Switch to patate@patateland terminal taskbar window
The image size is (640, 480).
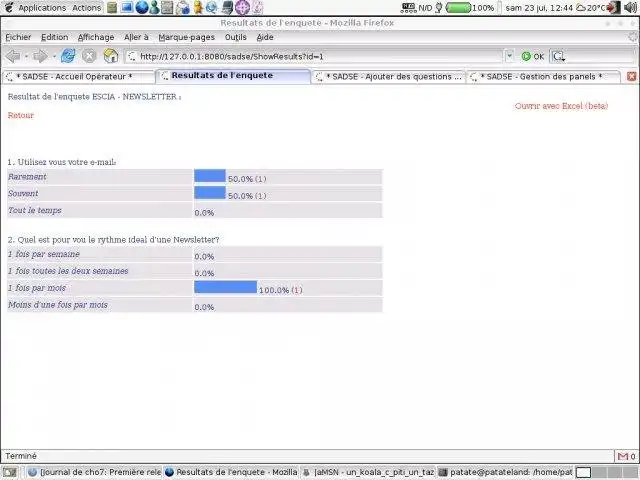(x=505, y=472)
